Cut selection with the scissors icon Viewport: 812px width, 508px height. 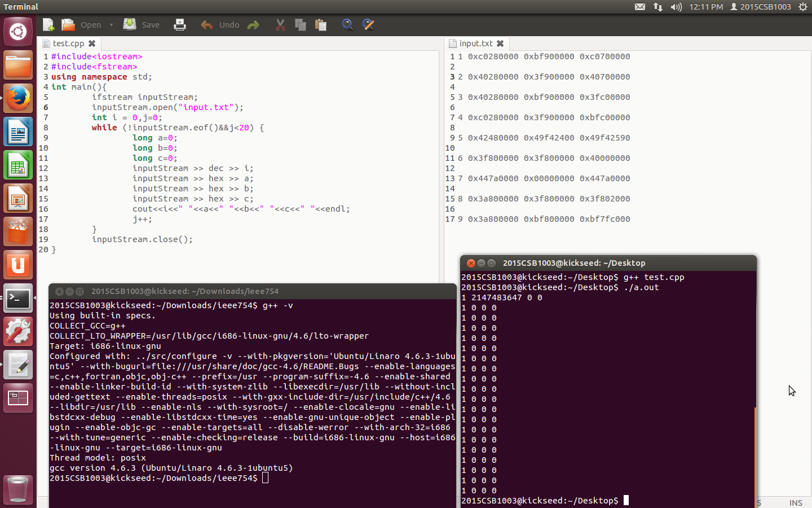(280, 25)
